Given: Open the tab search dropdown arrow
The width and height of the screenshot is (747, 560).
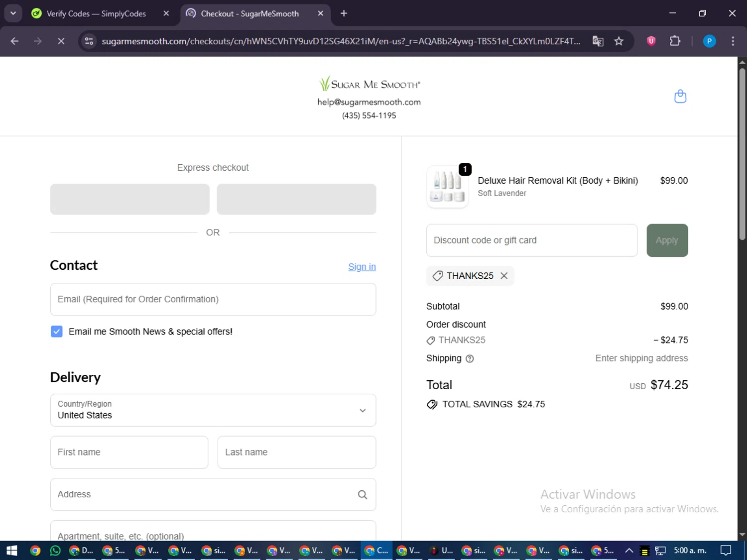Looking at the screenshot, I should 13,13.
